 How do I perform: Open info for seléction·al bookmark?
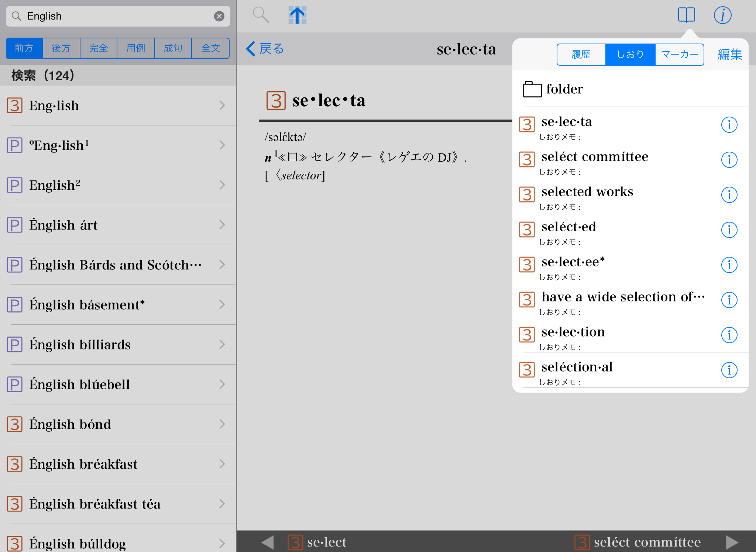(x=729, y=370)
